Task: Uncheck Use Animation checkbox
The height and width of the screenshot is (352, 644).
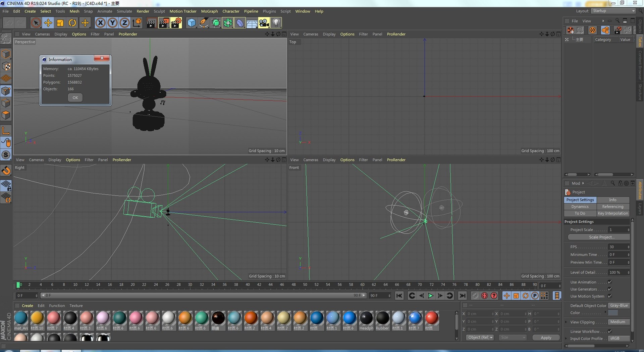Action: click(610, 282)
